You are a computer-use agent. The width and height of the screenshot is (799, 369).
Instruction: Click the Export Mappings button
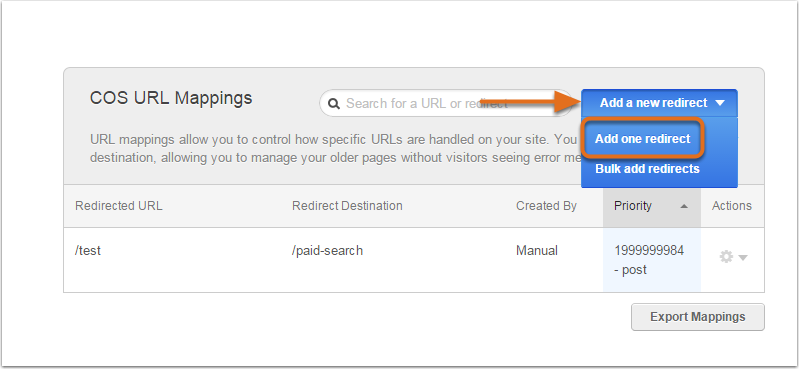(698, 317)
